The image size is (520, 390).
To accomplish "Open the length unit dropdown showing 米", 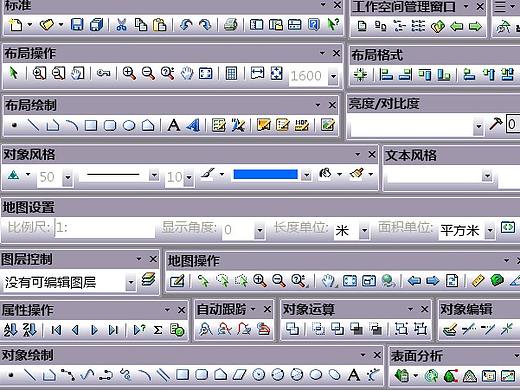I will pos(364,230).
